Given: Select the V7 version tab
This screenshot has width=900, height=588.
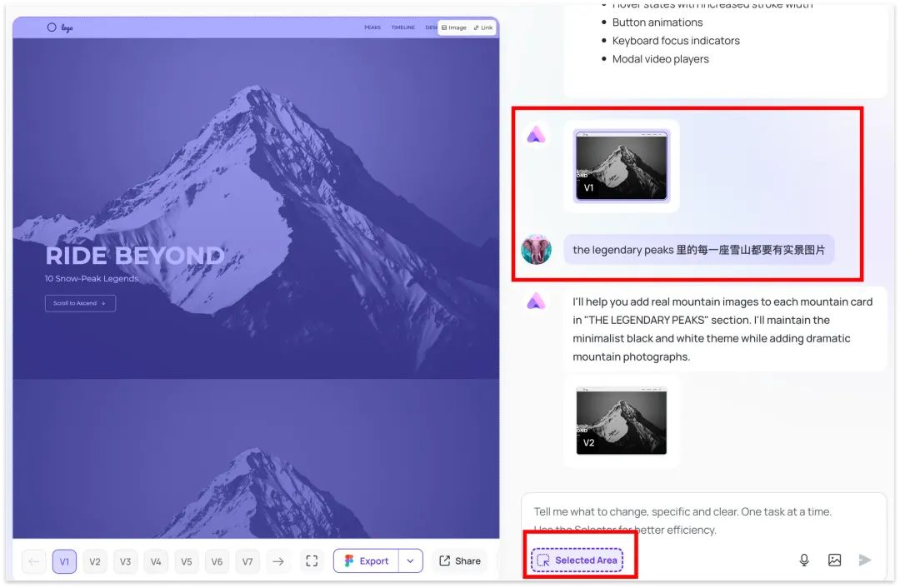Looking at the screenshot, I should [247, 561].
